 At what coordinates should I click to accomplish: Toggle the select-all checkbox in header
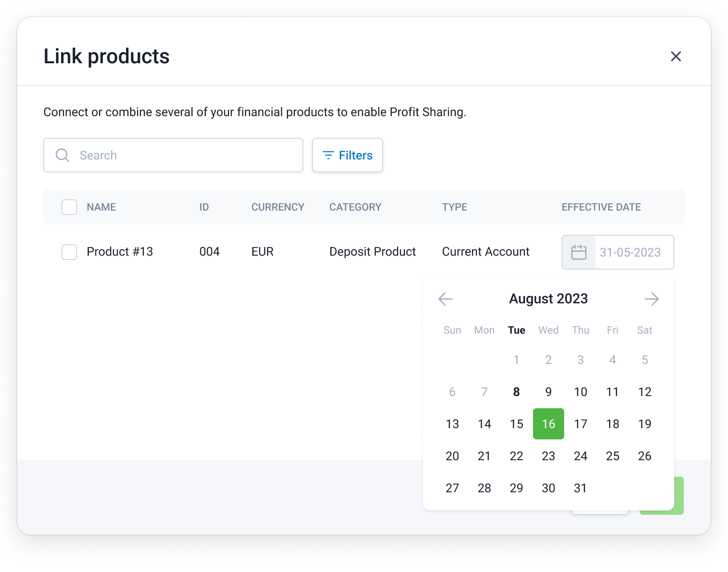[69, 207]
